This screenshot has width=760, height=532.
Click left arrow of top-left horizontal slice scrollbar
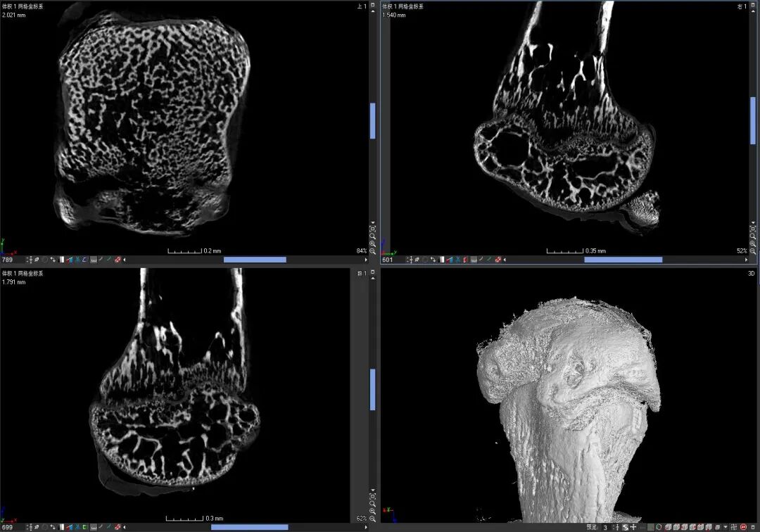coord(125,260)
